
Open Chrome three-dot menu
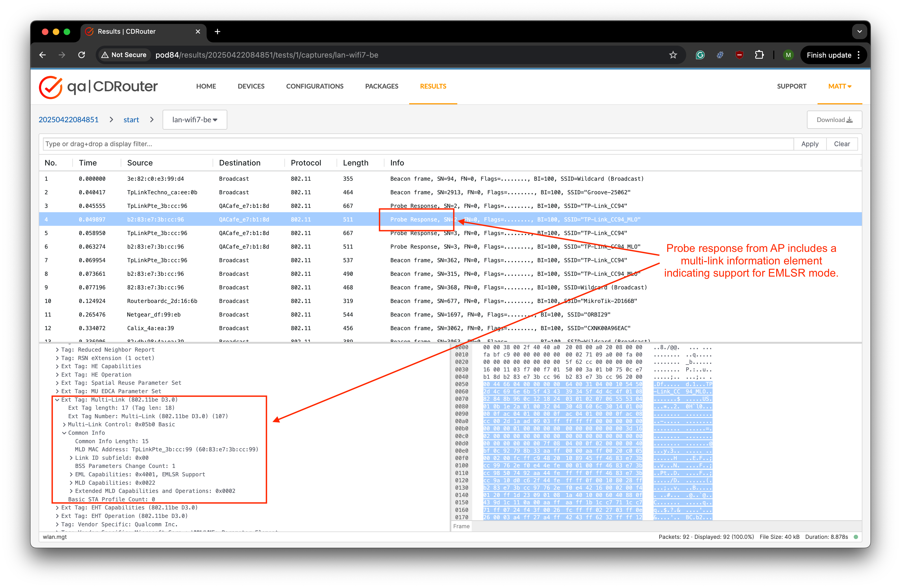(859, 55)
